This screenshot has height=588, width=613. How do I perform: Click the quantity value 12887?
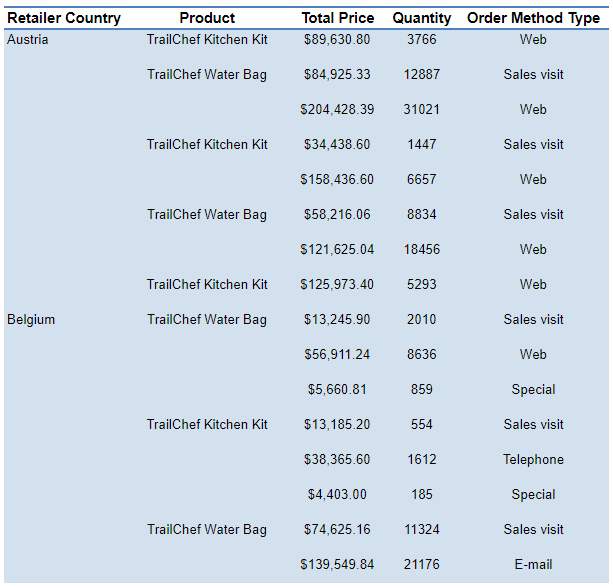[x=421, y=75]
